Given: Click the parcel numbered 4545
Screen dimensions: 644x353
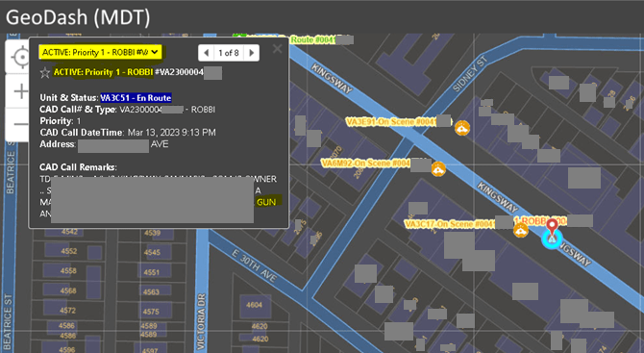Looking at the screenshot, I should 152,252.
